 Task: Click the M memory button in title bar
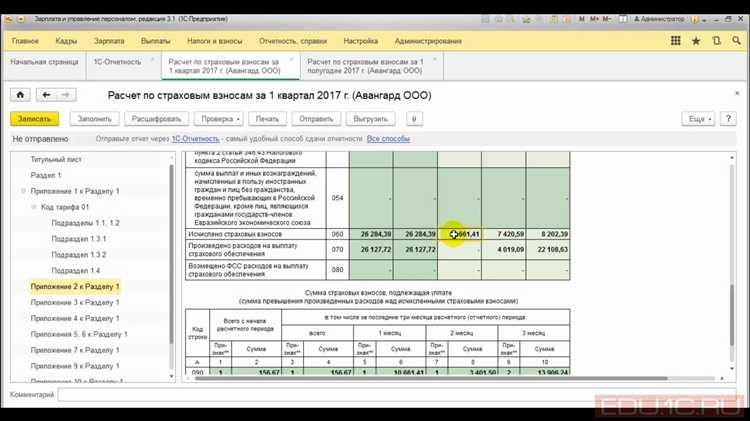point(582,19)
